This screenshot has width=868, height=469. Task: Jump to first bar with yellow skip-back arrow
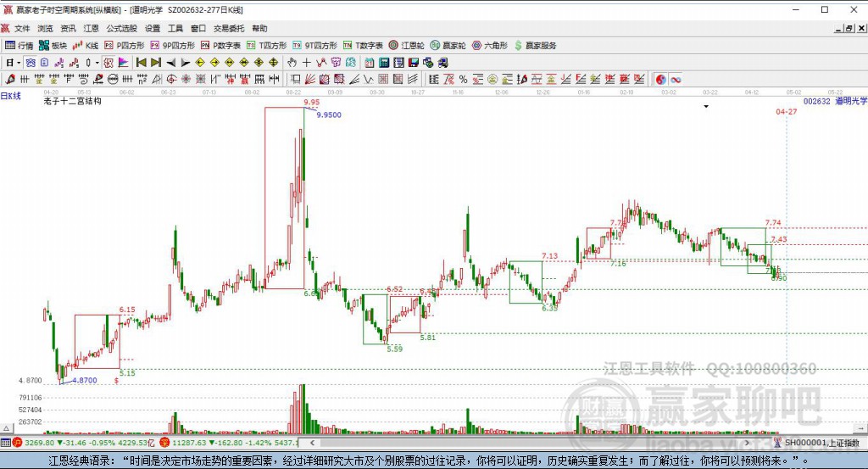pos(142,62)
